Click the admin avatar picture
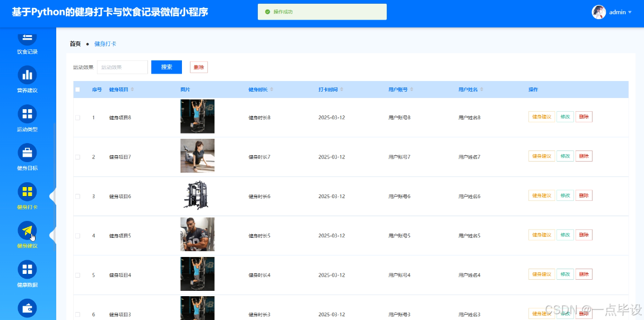This screenshot has height=320, width=644. [x=599, y=12]
